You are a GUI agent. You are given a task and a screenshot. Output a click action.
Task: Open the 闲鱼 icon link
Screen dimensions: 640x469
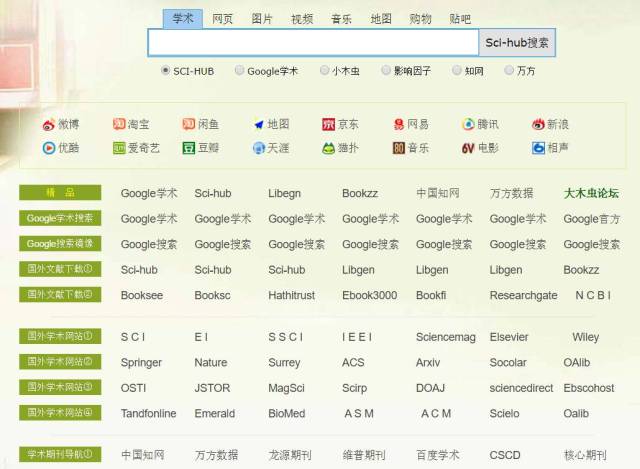click(x=200, y=124)
